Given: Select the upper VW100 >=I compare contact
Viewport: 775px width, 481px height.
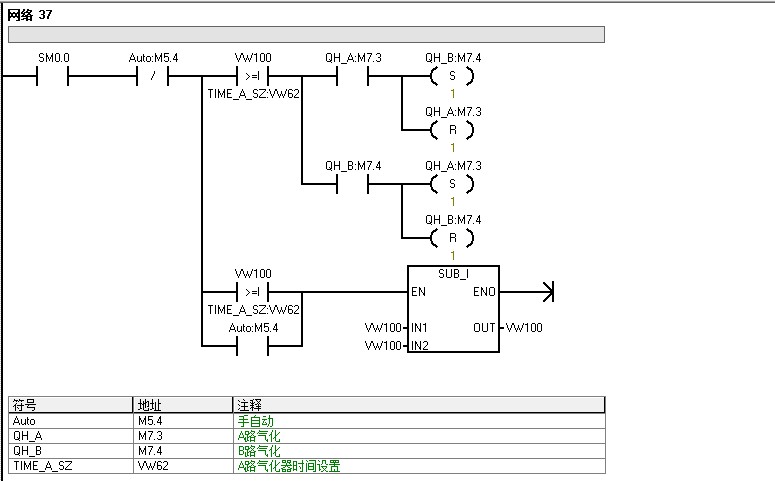Looking at the screenshot, I should click(x=253, y=76).
